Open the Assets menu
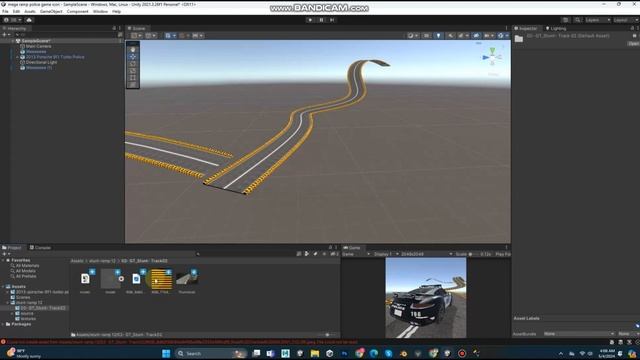This screenshot has height=360, width=640. pyautogui.click(x=30, y=11)
